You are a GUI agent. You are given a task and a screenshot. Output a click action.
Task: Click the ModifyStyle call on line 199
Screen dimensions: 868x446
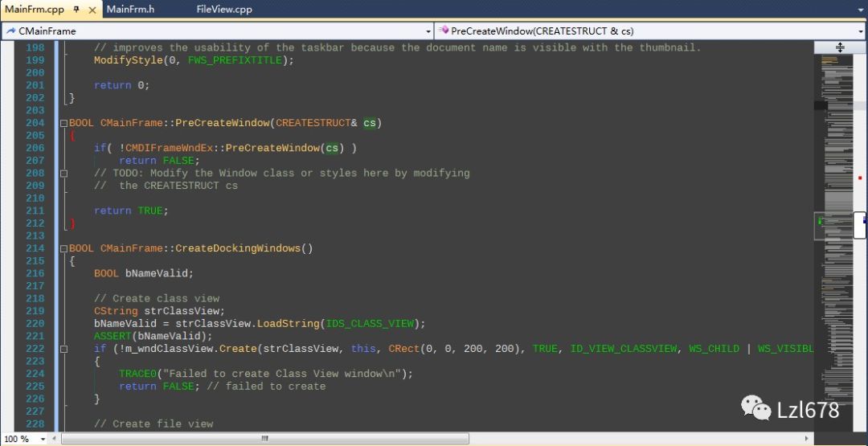pos(129,60)
